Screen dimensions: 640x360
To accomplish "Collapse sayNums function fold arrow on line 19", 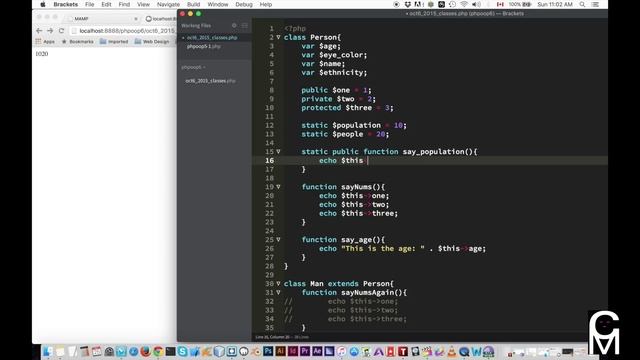I will pyautogui.click(x=278, y=187).
